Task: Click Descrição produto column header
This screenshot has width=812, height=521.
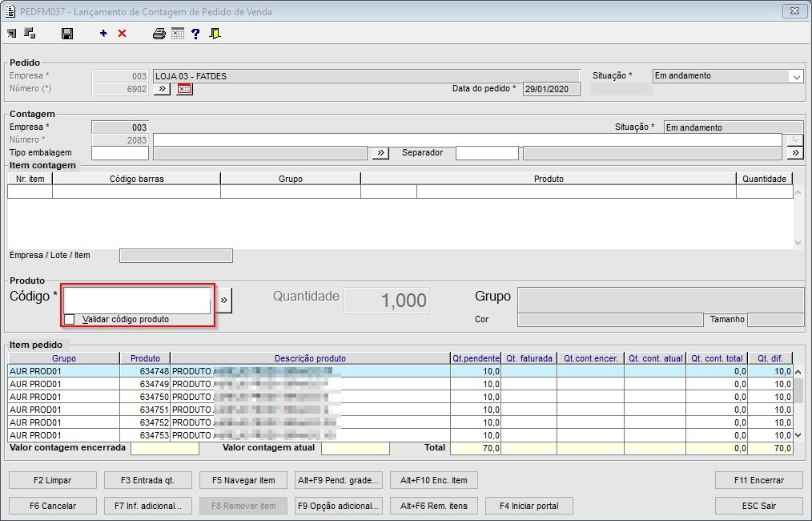Action: pos(310,358)
